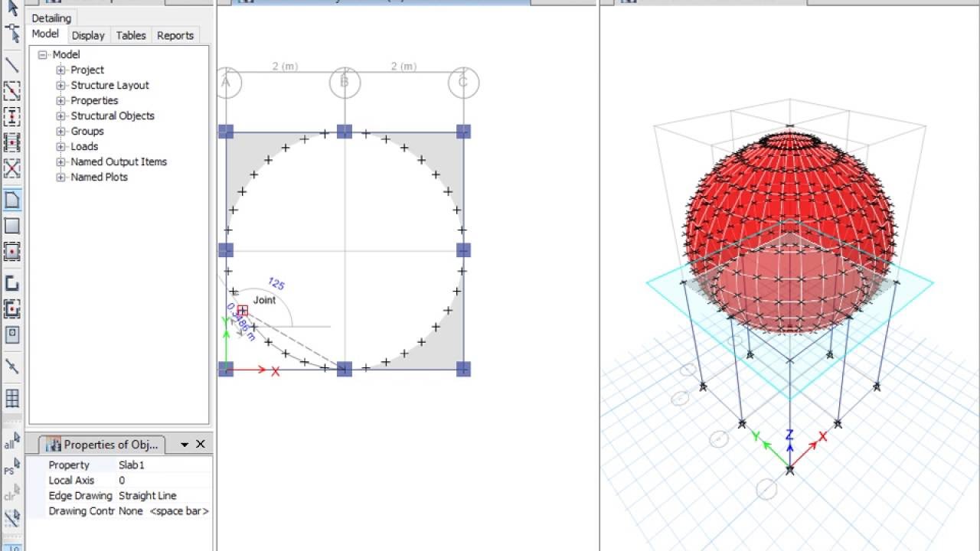Pick the Draw Links diagonal tool
Image resolution: width=980 pixels, height=551 pixels.
tap(12, 367)
